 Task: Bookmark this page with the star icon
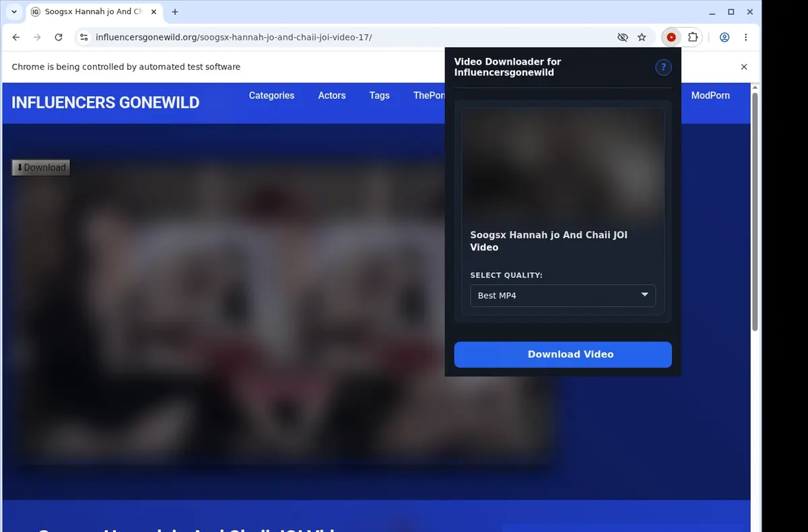point(642,38)
